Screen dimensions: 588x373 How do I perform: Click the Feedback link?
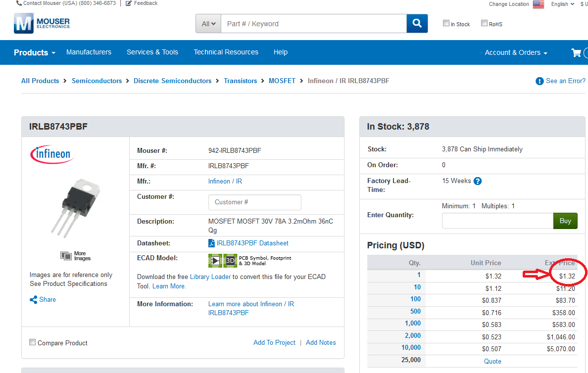[146, 3]
